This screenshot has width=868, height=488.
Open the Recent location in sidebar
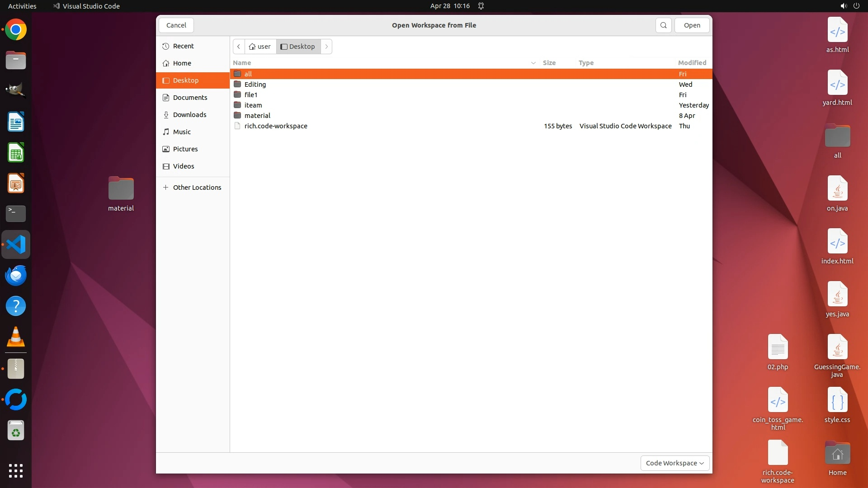pos(183,46)
